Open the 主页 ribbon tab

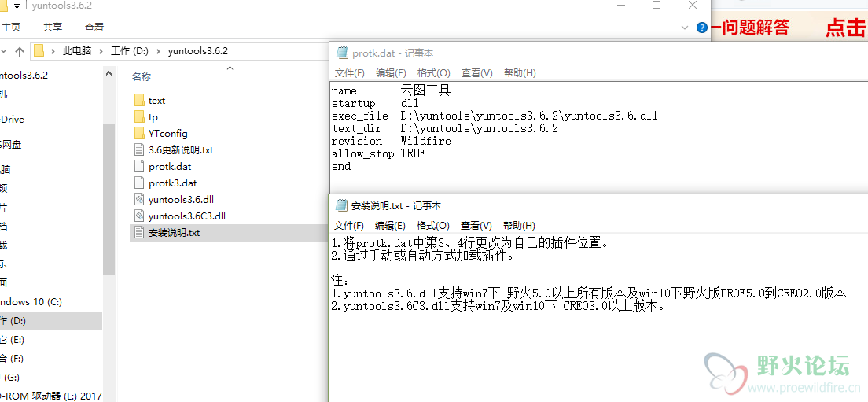10,27
